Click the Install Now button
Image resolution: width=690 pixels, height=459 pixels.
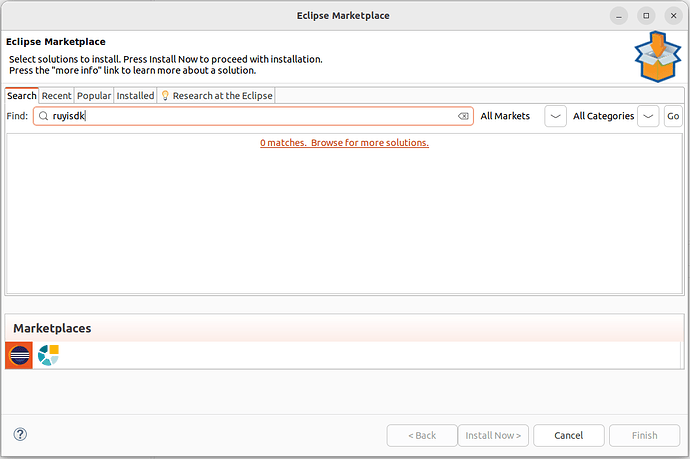[493, 435]
